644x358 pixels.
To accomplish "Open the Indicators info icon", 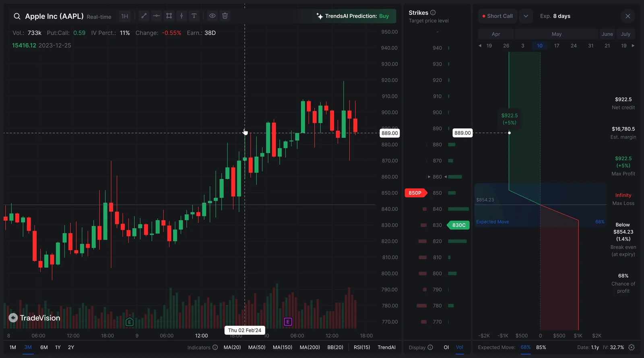I will click(x=215, y=347).
